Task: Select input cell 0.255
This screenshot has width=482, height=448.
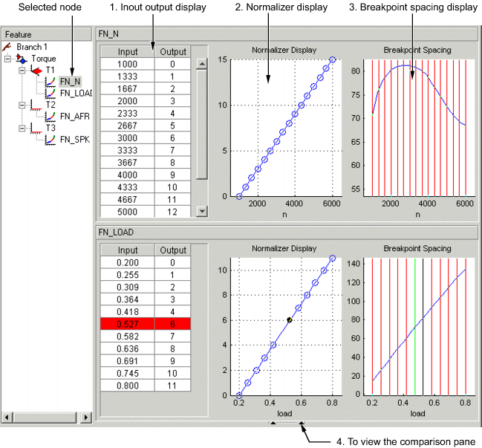Action: (127, 275)
